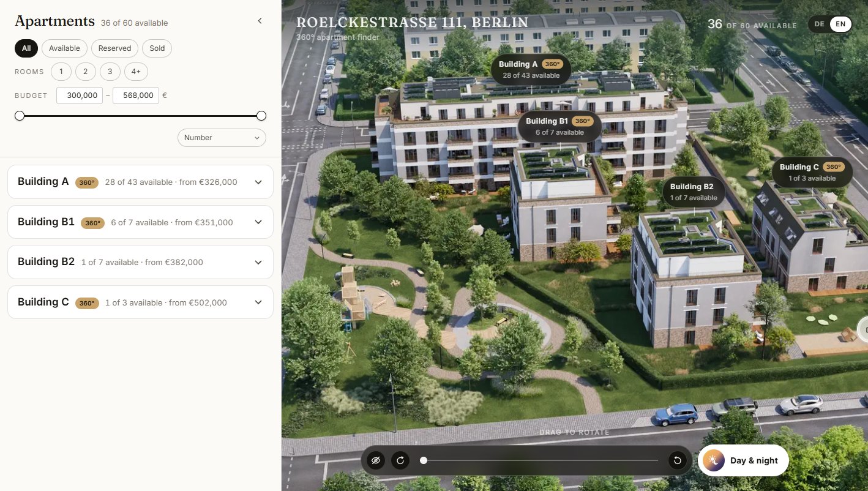Filter by Available apartments
868x491 pixels.
tap(64, 48)
